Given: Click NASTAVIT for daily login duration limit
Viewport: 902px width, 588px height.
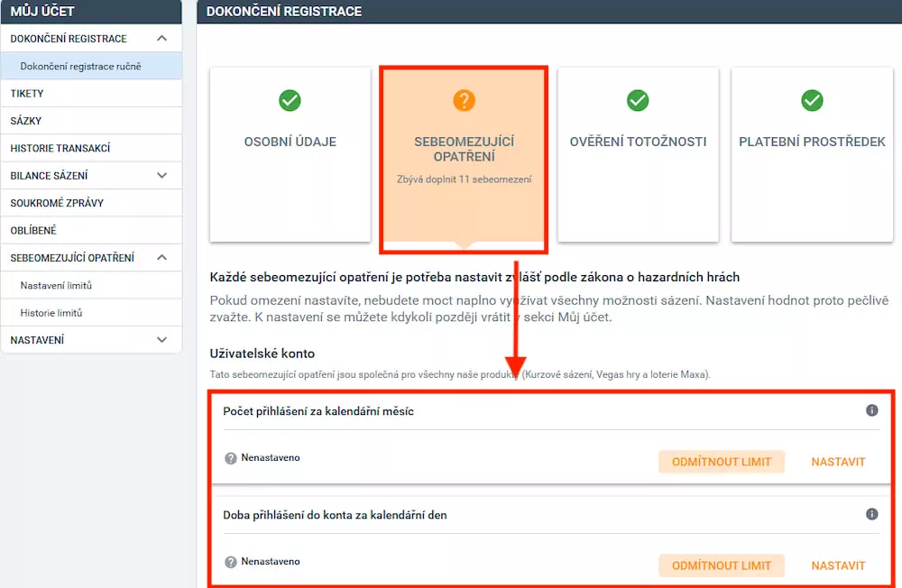Looking at the screenshot, I should point(838,565).
